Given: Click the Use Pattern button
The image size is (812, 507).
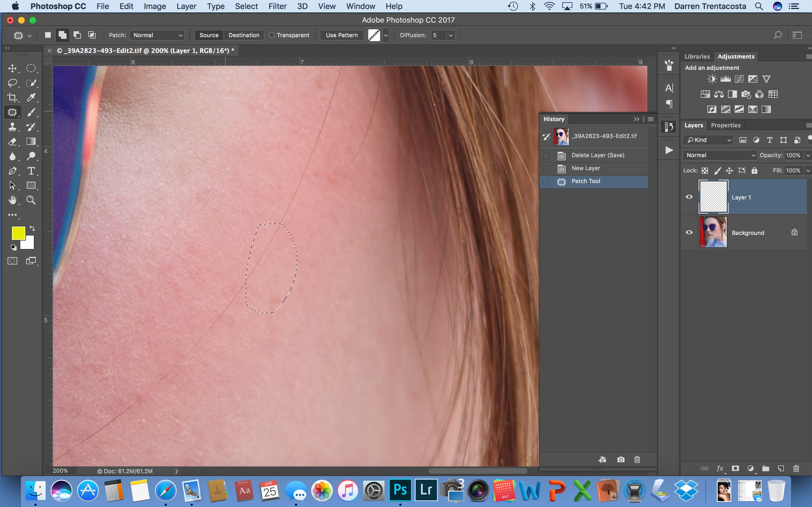Looking at the screenshot, I should pyautogui.click(x=342, y=35).
